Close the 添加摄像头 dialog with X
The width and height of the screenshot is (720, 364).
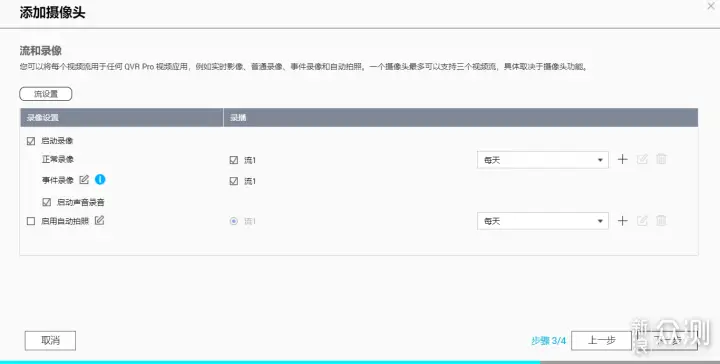[x=710, y=6]
